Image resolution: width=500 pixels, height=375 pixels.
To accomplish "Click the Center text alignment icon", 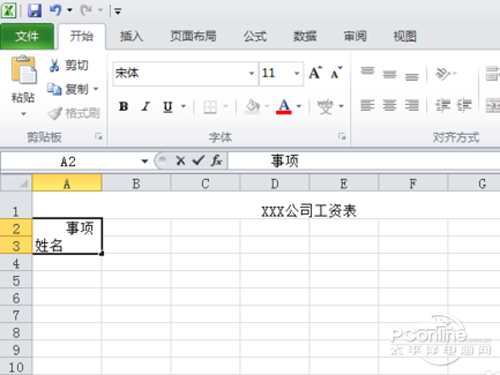I will [x=389, y=106].
